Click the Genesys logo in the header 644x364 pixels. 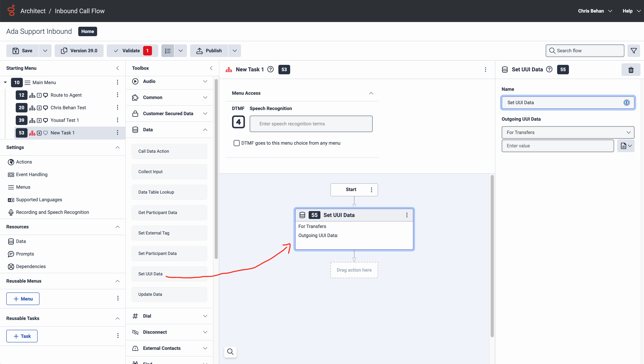click(11, 11)
